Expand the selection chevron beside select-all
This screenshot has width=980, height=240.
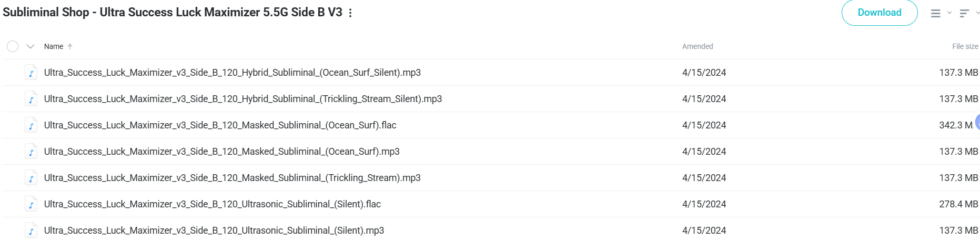coord(31,46)
